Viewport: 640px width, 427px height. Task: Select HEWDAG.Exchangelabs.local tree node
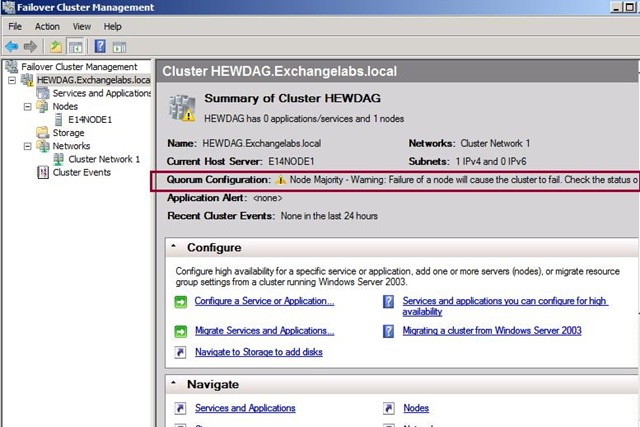[93, 80]
